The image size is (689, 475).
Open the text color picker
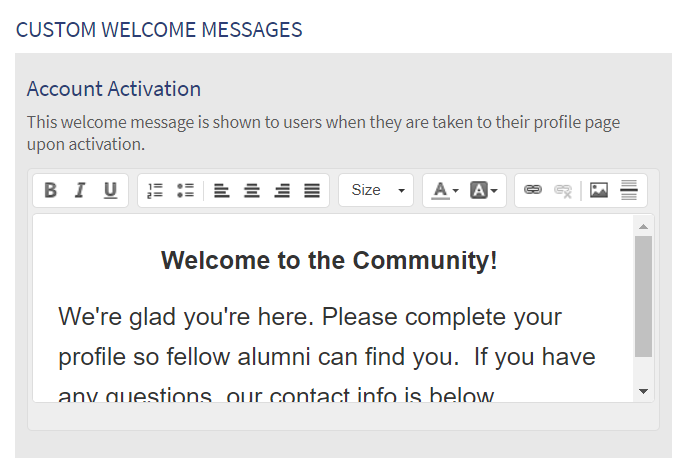445,190
